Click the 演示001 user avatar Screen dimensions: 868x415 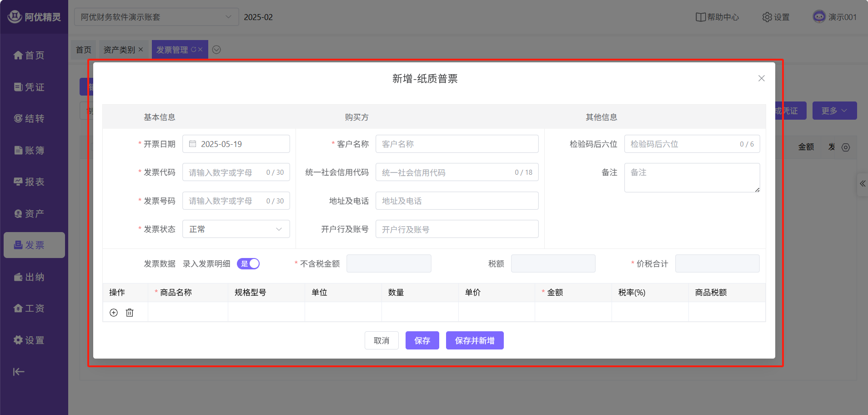[819, 17]
